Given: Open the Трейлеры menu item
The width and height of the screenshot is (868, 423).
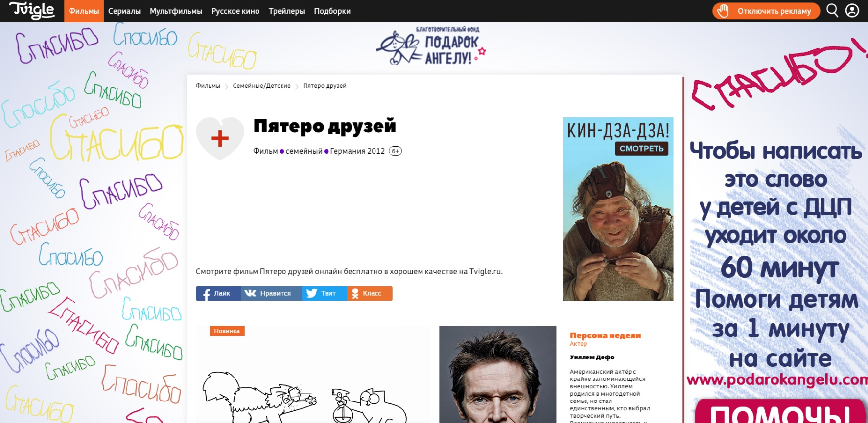Looking at the screenshot, I should [x=286, y=11].
